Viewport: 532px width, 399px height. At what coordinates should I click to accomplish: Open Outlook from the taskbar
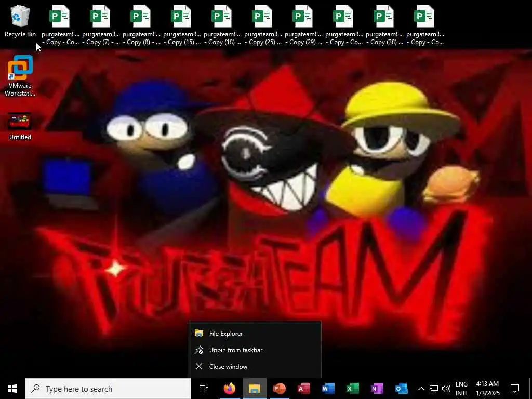(402, 389)
